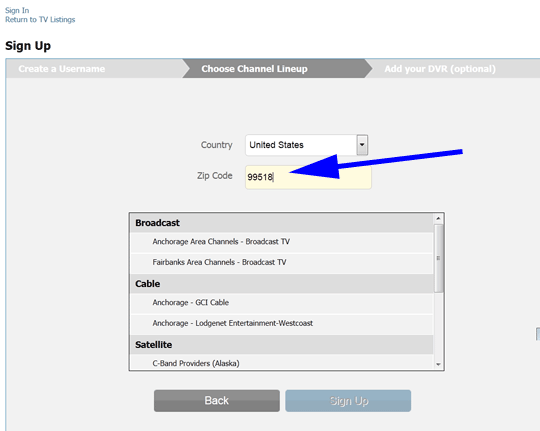Screen dimensions: 540x431
Task: Open the Add your DVR (optional) step
Action: [440, 69]
